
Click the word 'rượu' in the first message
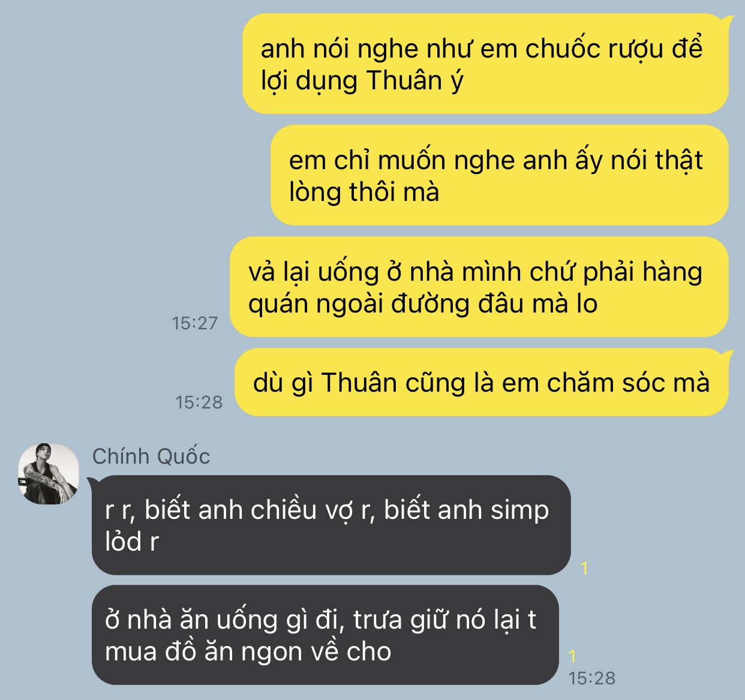tap(636, 49)
